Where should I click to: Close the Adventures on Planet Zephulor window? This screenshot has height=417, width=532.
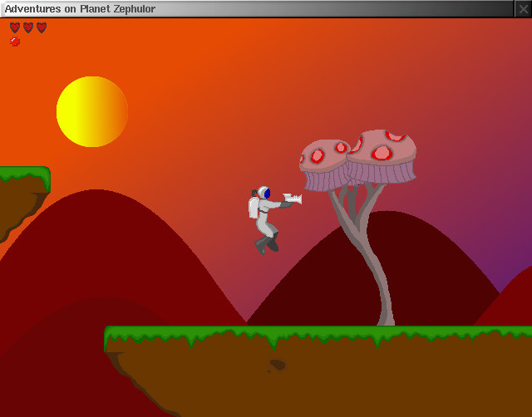click(523, 9)
